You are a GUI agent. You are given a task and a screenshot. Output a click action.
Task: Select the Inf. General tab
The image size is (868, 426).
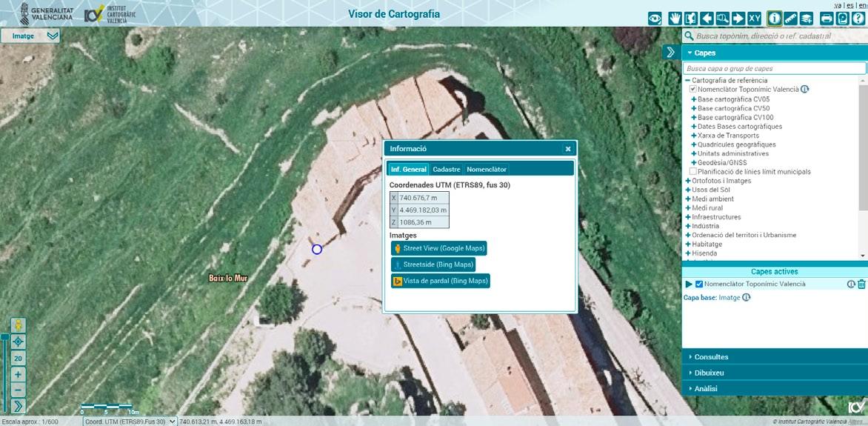point(408,170)
